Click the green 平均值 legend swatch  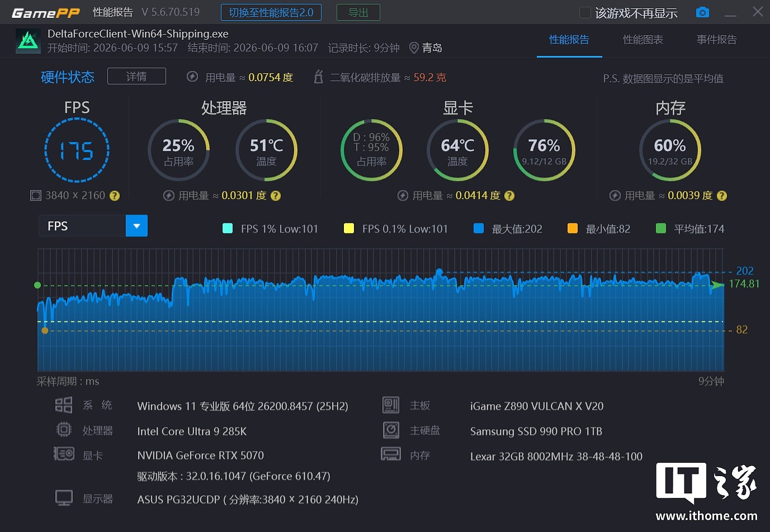point(661,228)
